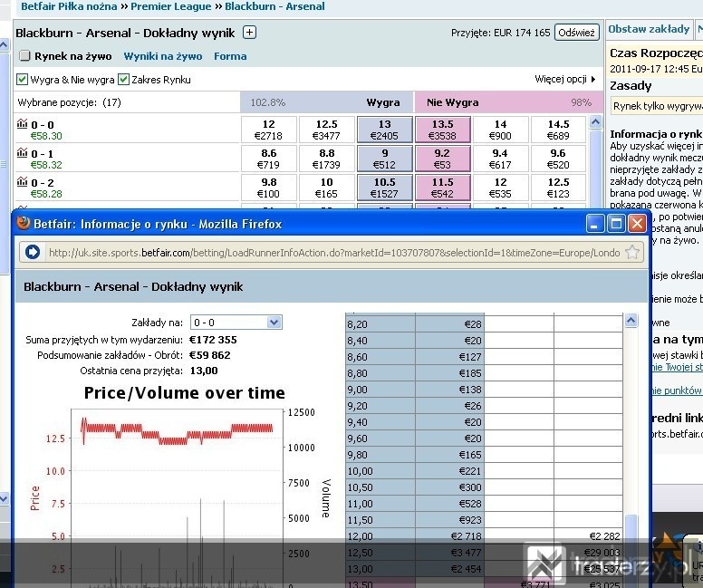
Task: Switch to the Obstaw zakłady tab
Action: pyautogui.click(x=649, y=29)
